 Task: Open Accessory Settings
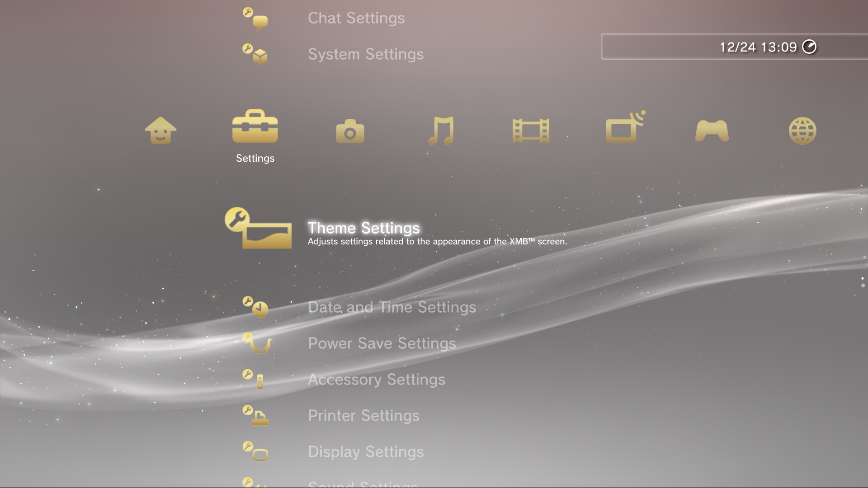tap(377, 380)
